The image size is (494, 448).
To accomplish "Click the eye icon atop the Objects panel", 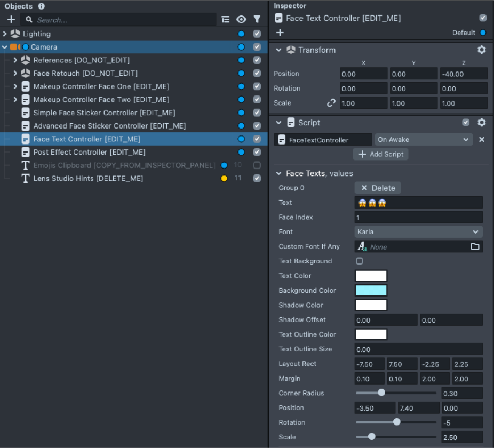I will (x=241, y=19).
